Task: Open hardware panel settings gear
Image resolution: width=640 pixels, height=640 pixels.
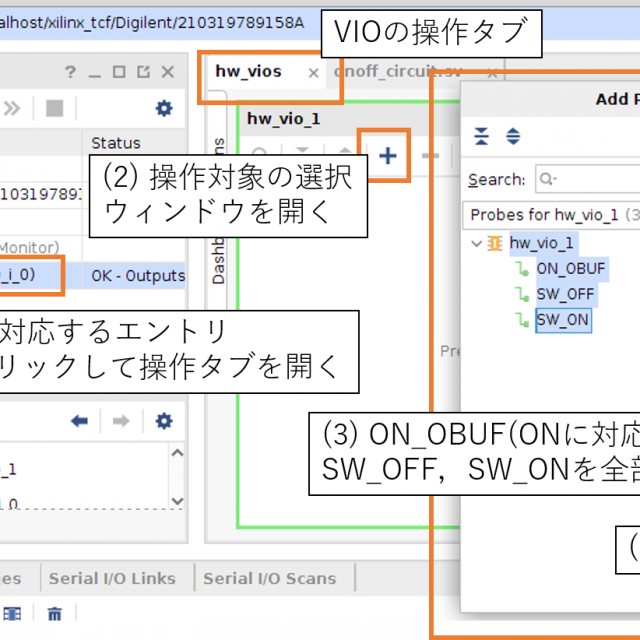Action: click(163, 108)
